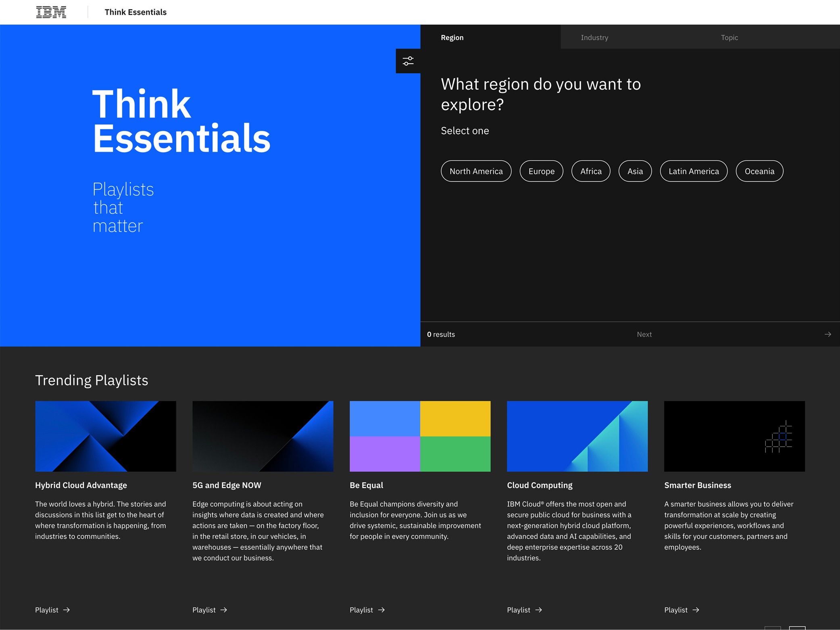Viewport: 840px width, 630px height.
Task: Click the 5G and Edge NOW title
Action: [x=227, y=485]
